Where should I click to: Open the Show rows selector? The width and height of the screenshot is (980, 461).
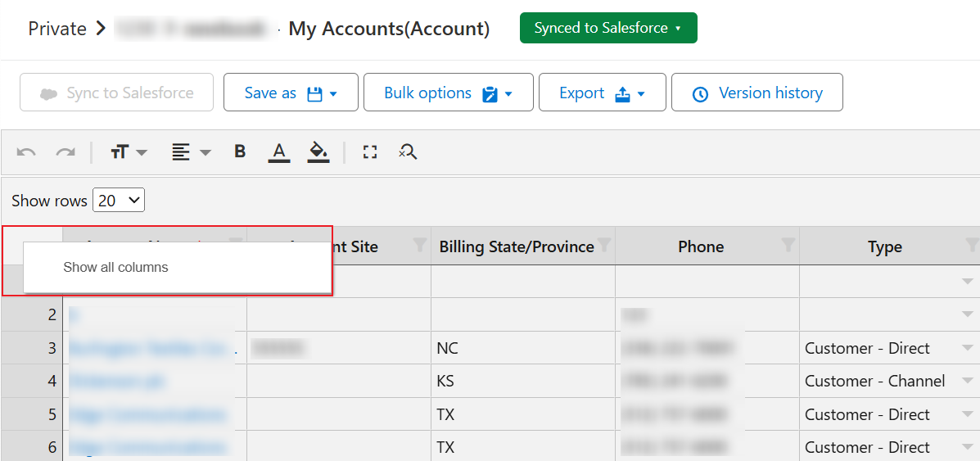(119, 200)
